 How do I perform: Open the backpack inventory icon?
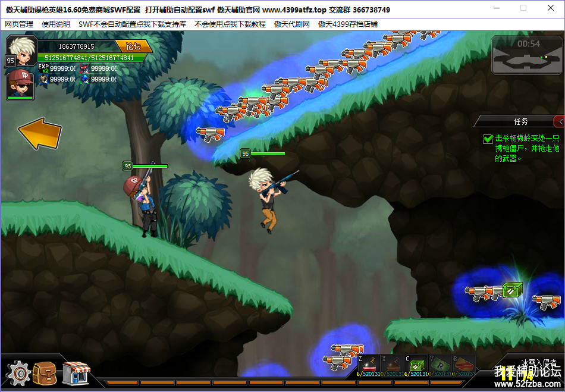[45, 374]
